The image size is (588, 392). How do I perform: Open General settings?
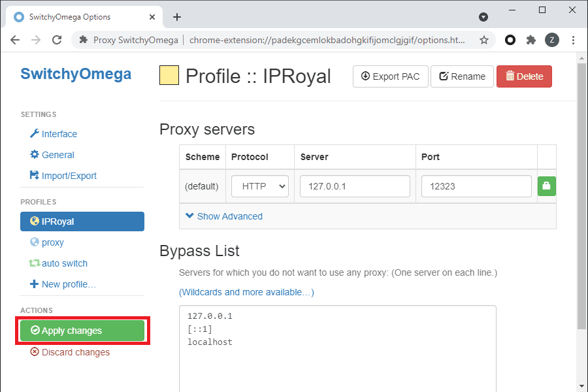pyautogui.click(x=52, y=155)
